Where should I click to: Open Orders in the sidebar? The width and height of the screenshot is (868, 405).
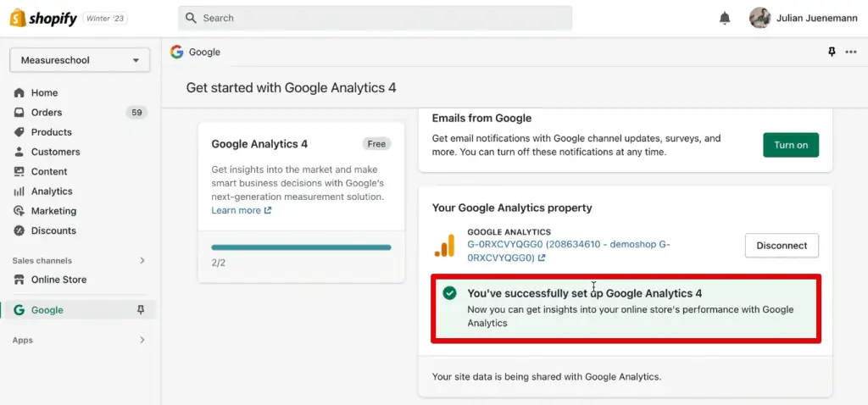pyautogui.click(x=47, y=113)
